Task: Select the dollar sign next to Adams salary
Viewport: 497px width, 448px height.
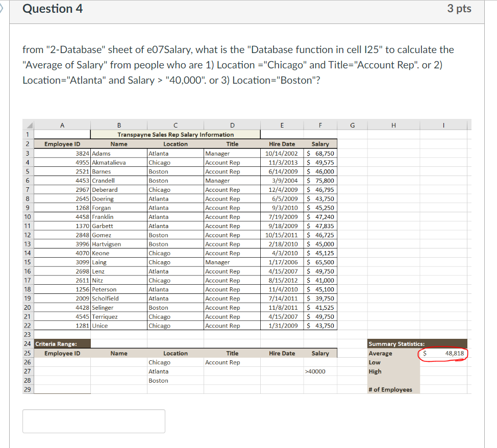Action: point(308,153)
